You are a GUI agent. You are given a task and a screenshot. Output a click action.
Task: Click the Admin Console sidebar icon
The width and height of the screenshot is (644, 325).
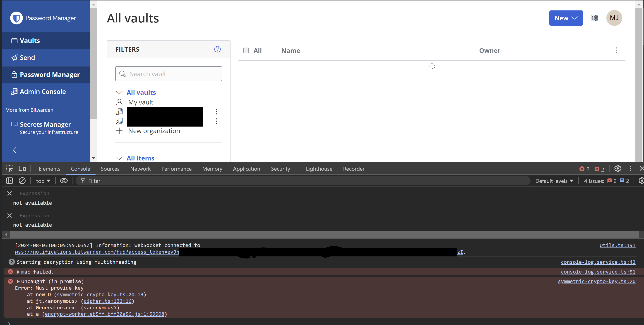tap(14, 91)
